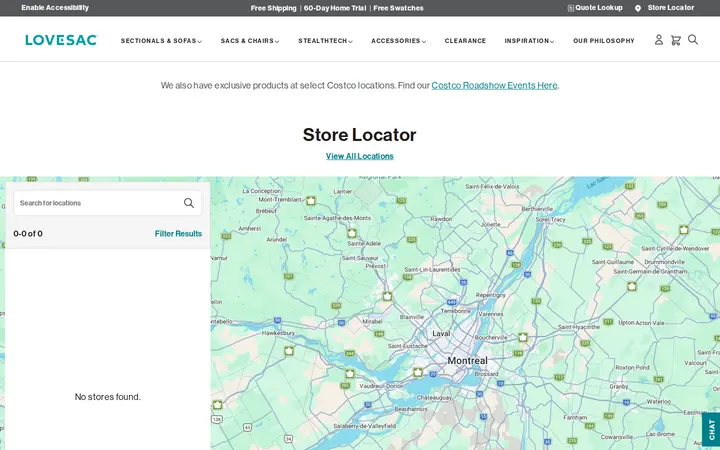Open Costco Roadshow Events Here link

(x=495, y=85)
